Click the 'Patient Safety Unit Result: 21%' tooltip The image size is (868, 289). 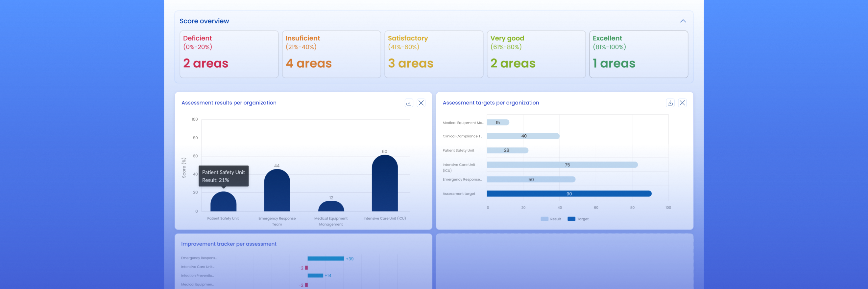[223, 176]
